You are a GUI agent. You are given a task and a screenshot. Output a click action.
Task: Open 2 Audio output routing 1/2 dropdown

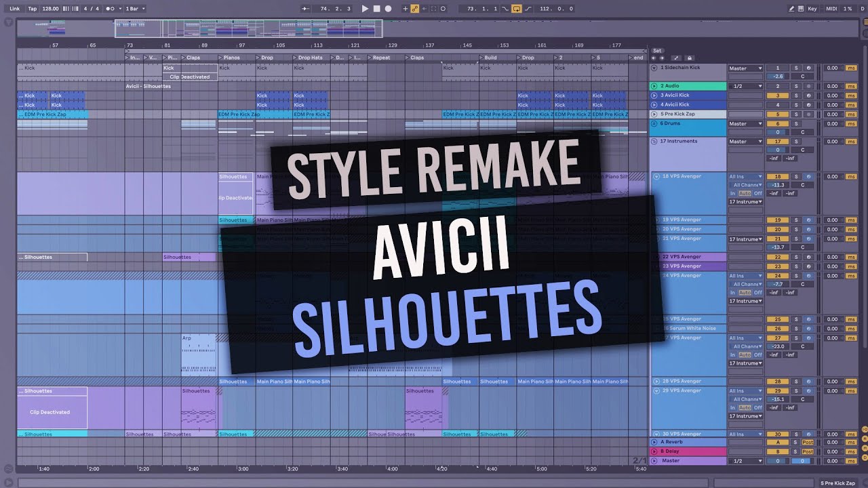tap(746, 86)
